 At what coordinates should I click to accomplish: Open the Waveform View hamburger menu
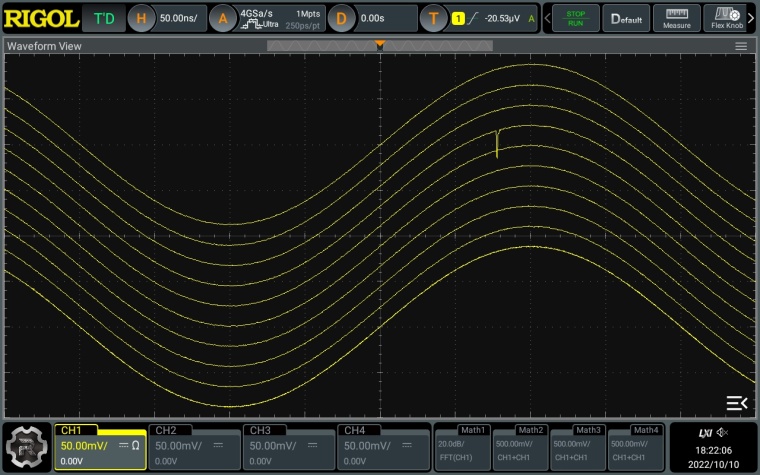coord(741,46)
